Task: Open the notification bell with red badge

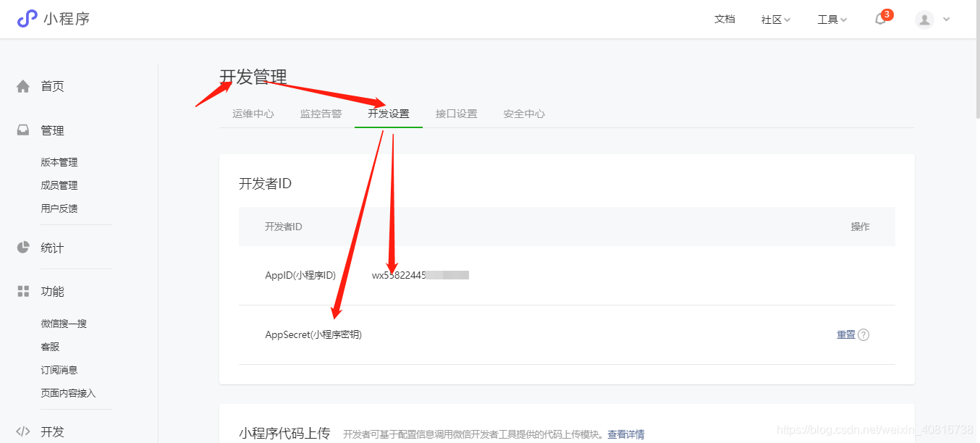Action: 880,20
